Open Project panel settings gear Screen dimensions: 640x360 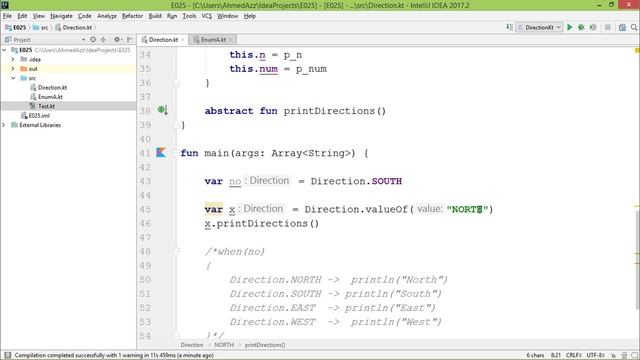click(x=117, y=40)
